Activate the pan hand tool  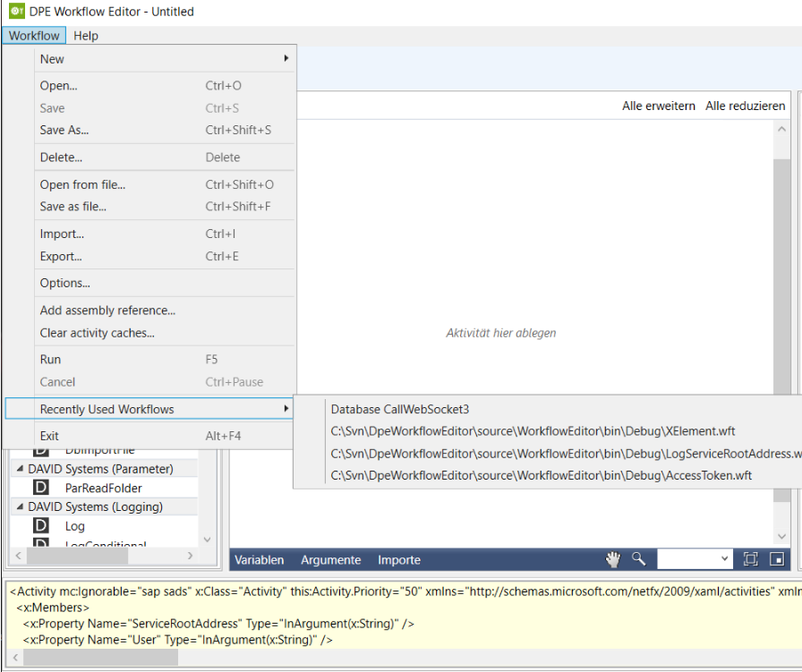613,559
